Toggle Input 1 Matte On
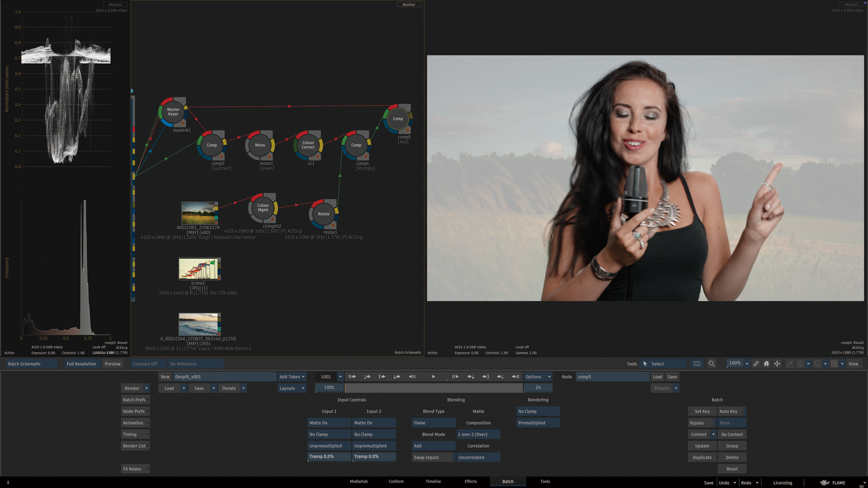 tap(329, 423)
